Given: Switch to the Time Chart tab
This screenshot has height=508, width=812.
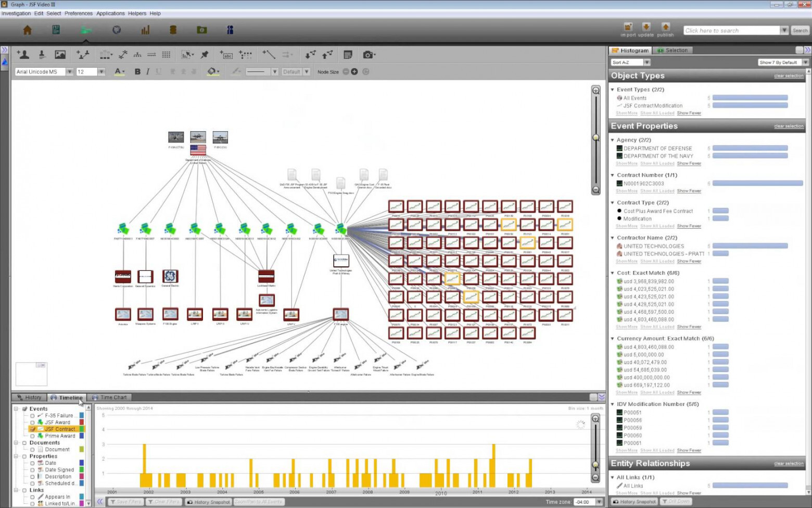Looking at the screenshot, I should coord(109,398).
